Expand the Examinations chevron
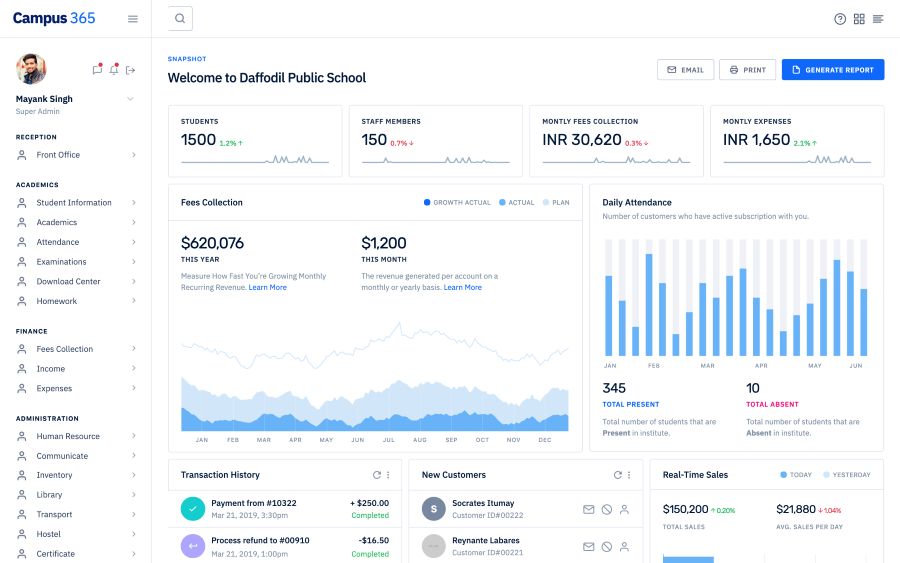900x563 pixels. pyautogui.click(x=134, y=262)
